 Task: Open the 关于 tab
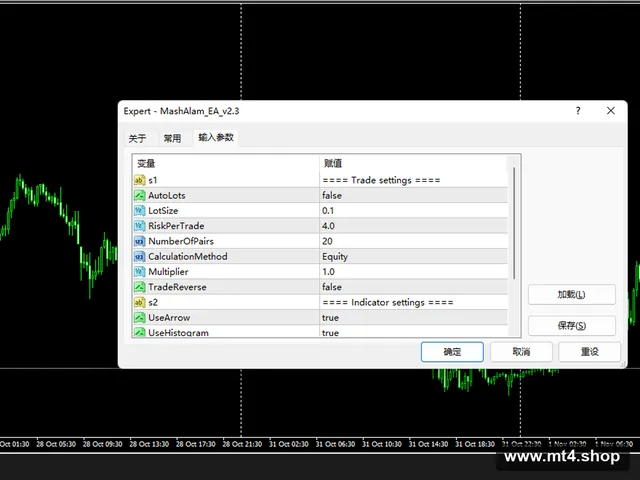click(137, 138)
